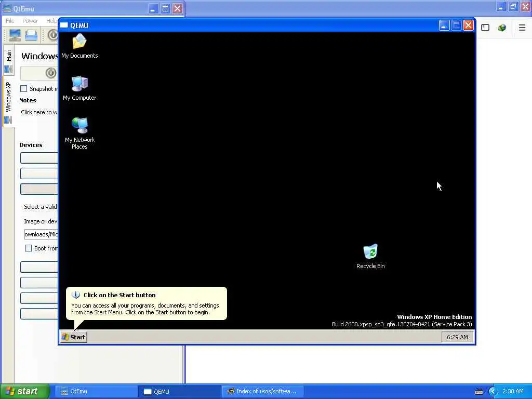Switch to 'Index of /isos/softwa…' taskbar button
Image resolution: width=532 pixels, height=399 pixels.
pos(262,391)
